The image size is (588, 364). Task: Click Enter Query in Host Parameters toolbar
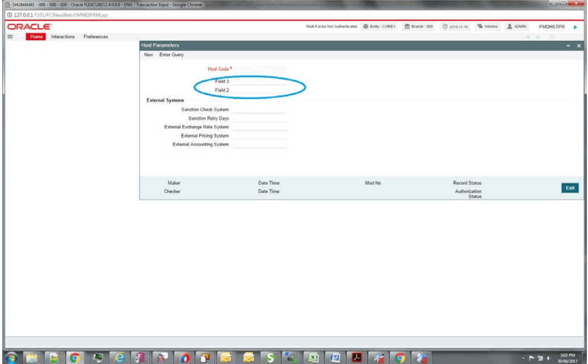(171, 54)
